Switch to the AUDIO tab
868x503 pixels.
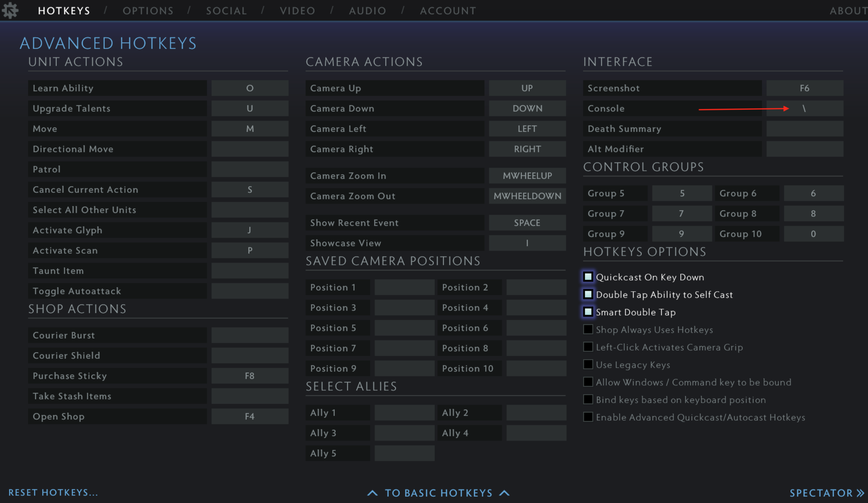click(367, 10)
